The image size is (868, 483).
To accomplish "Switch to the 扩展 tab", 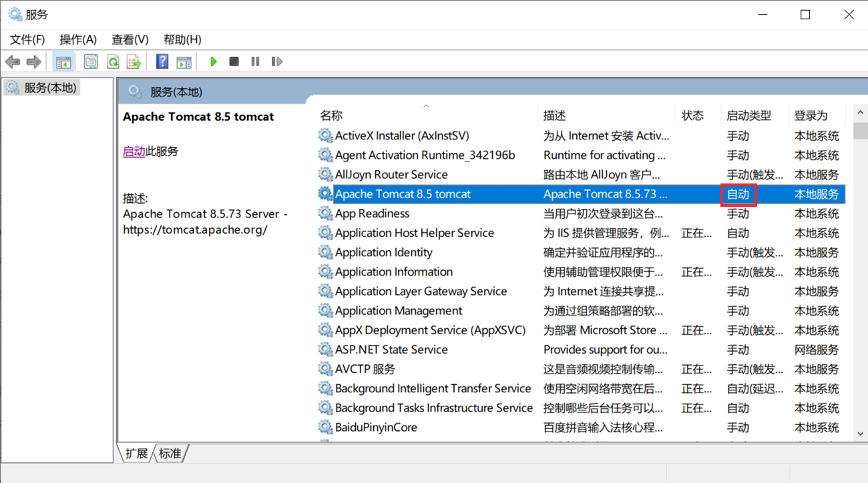I will [x=137, y=454].
